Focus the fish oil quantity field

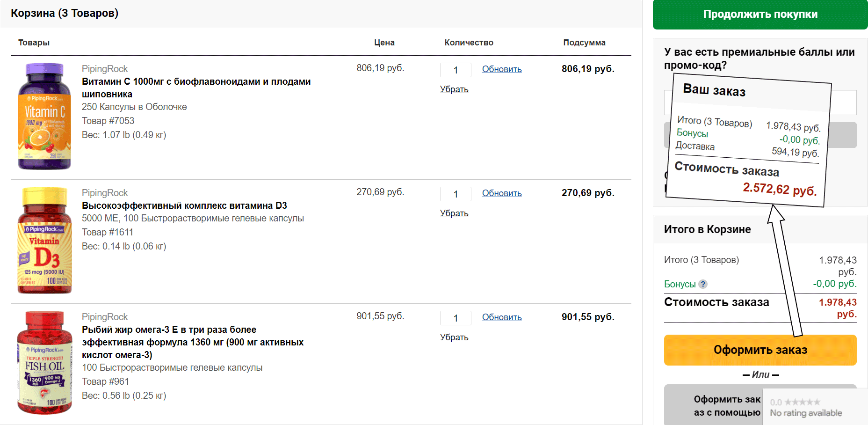456,318
